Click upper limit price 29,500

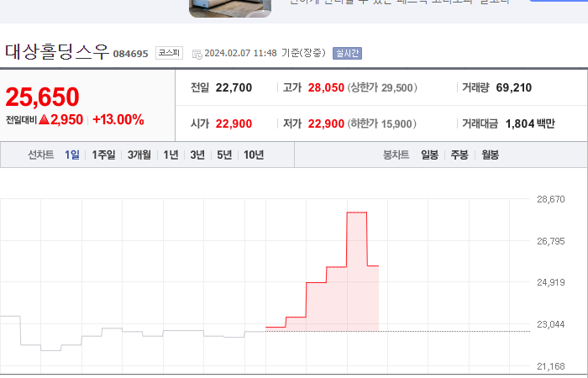coord(397,87)
